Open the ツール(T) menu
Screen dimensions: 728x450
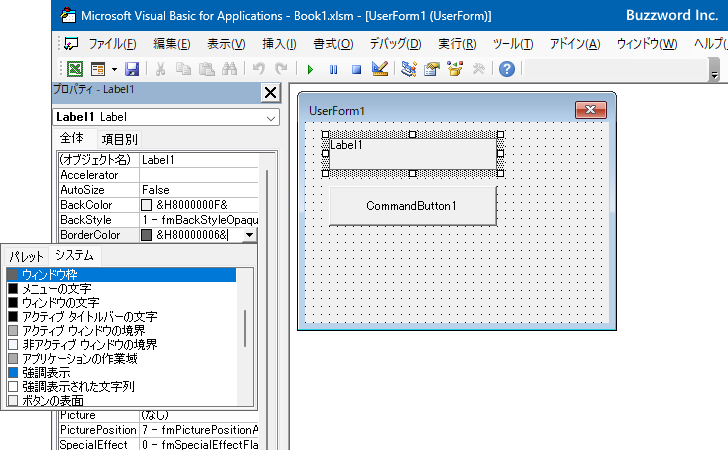click(513, 44)
